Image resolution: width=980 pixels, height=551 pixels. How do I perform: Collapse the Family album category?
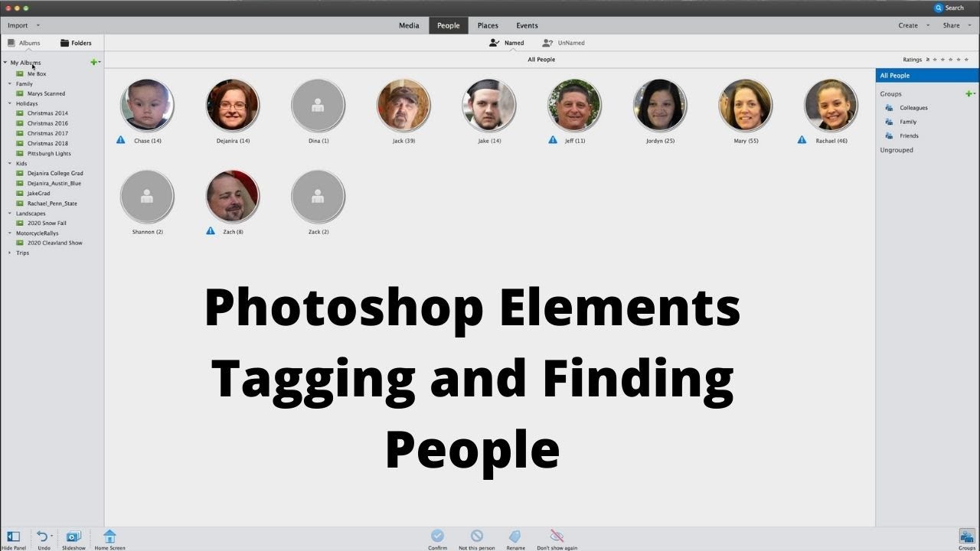coord(10,83)
